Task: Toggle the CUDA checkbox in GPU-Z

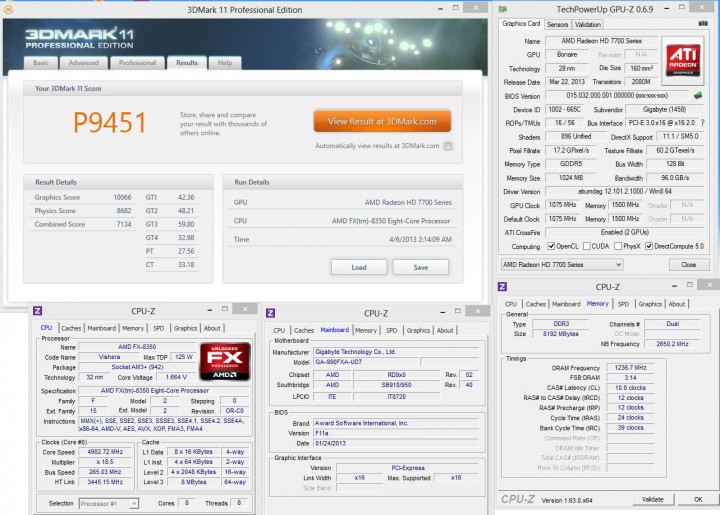Action: 586,246
